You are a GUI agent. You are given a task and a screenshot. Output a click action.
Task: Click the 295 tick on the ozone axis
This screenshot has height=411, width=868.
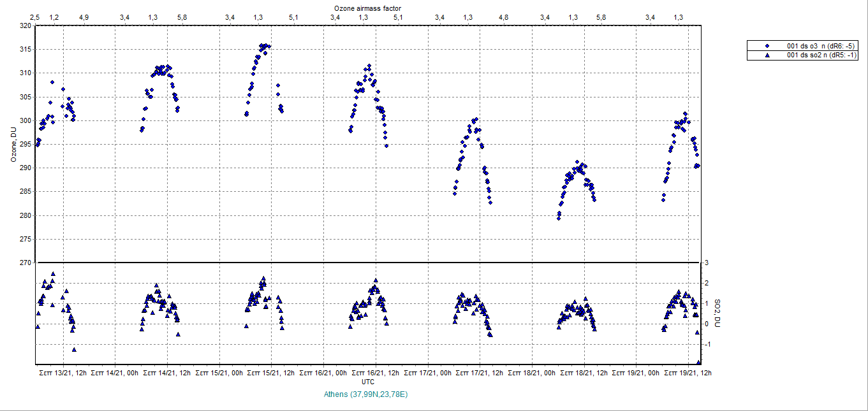25,144
